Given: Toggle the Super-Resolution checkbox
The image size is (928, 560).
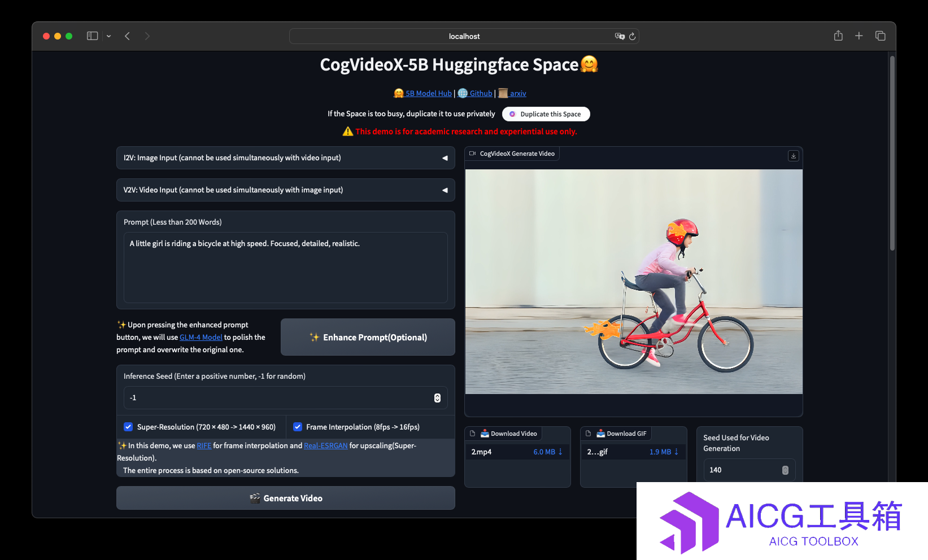Looking at the screenshot, I should (x=128, y=427).
